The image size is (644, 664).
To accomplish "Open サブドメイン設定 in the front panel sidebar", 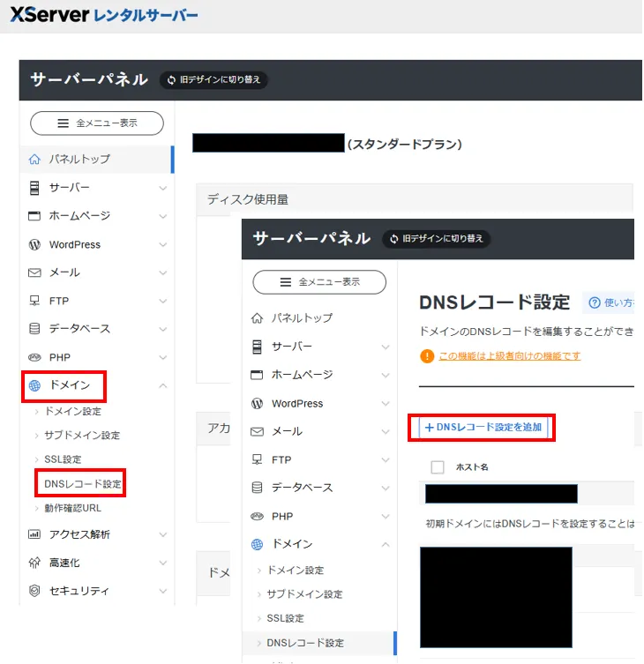I will [304, 594].
